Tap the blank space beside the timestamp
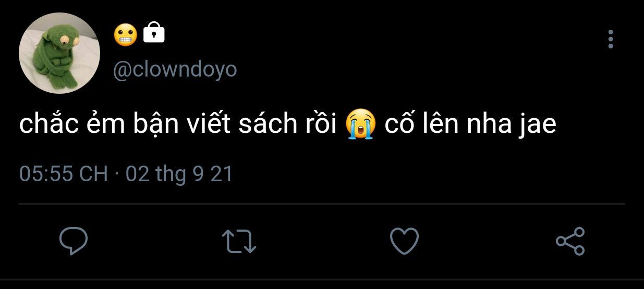Screen dimensions: 644x289 (x=428, y=173)
